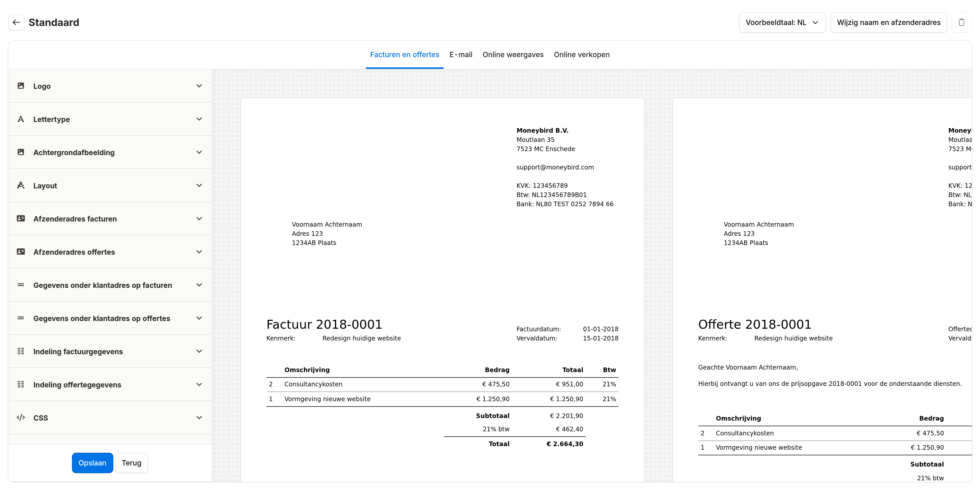This screenshot has width=980, height=490.
Task: Switch to the Online weergaves tab
Action: (x=513, y=55)
